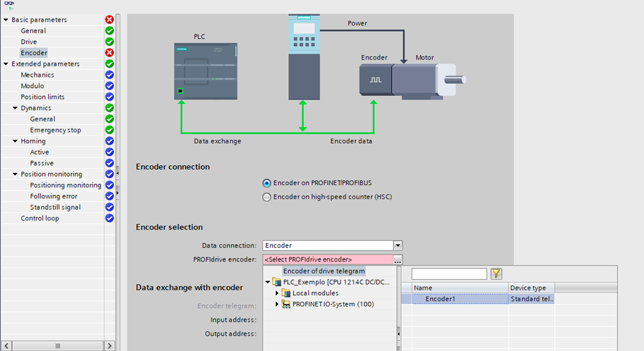The width and height of the screenshot is (644, 351).
Task: Click the red error icon beside Encoder
Action: click(109, 53)
